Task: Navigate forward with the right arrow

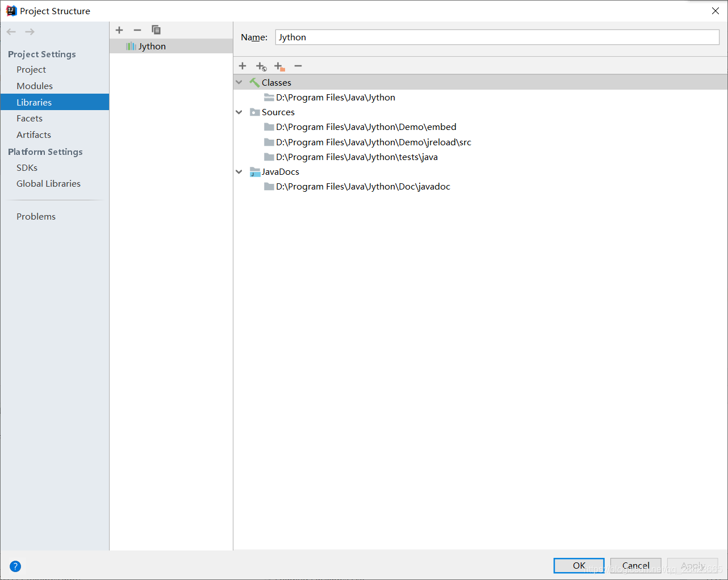Action: pyautogui.click(x=29, y=31)
